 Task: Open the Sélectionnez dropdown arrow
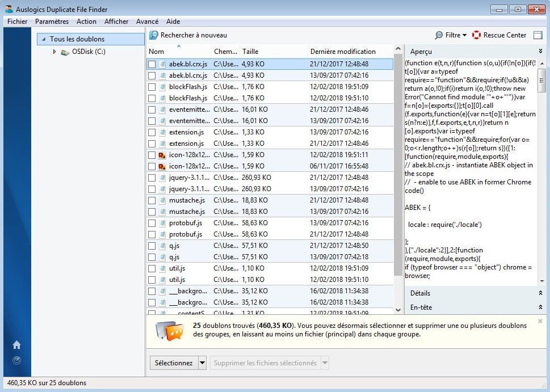(x=202, y=363)
